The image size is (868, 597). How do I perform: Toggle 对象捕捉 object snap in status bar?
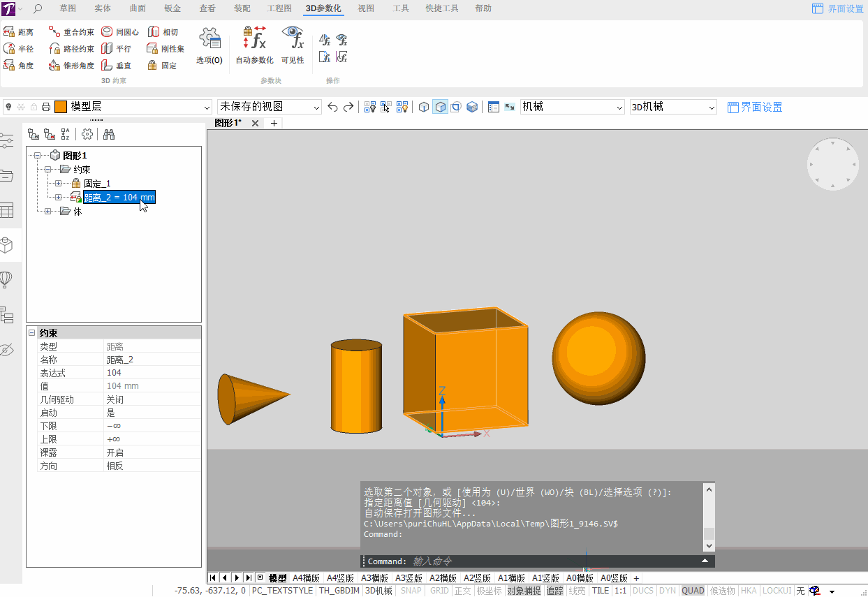524,591
